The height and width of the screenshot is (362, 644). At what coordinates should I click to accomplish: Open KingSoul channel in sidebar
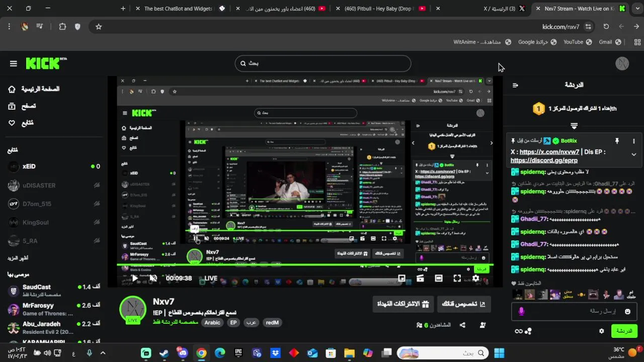click(54, 222)
